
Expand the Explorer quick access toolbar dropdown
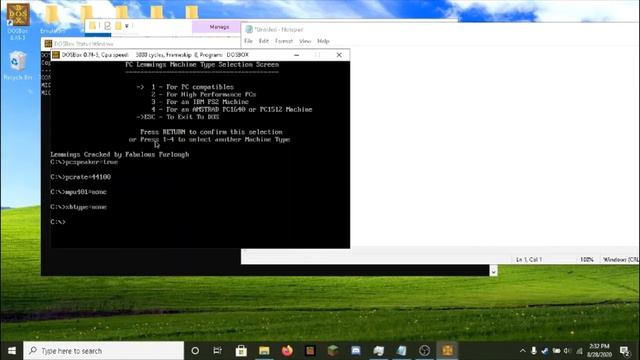[x=127, y=26]
